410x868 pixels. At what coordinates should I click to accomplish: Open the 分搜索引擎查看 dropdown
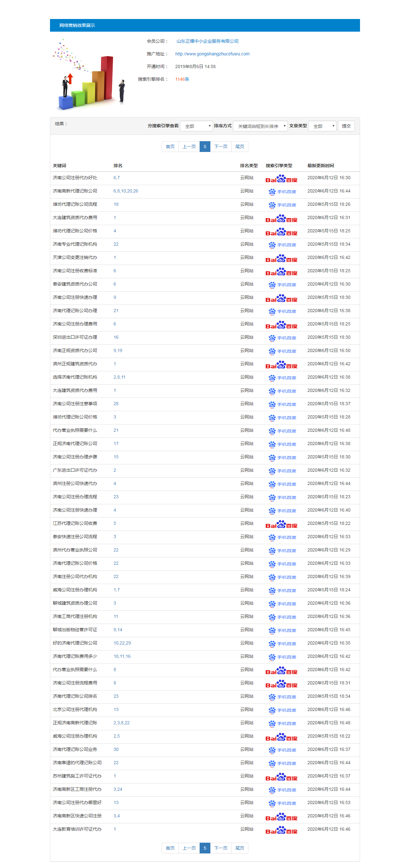point(196,126)
